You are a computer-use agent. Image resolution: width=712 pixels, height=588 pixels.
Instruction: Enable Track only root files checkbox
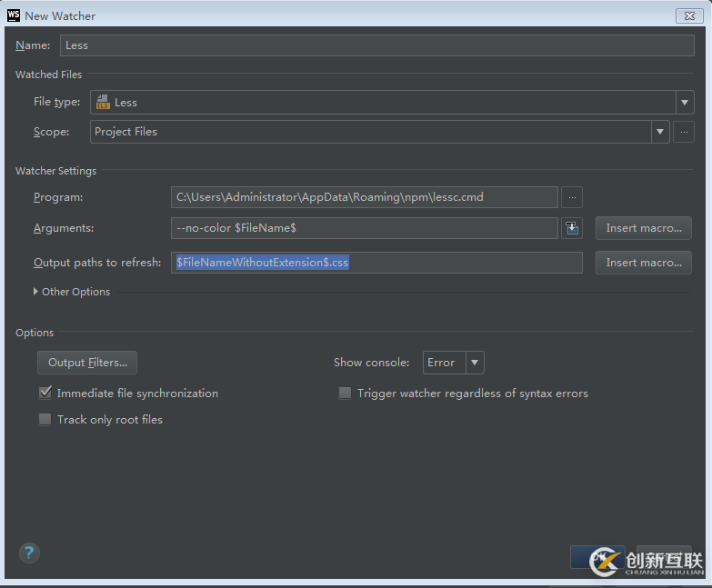(x=45, y=419)
